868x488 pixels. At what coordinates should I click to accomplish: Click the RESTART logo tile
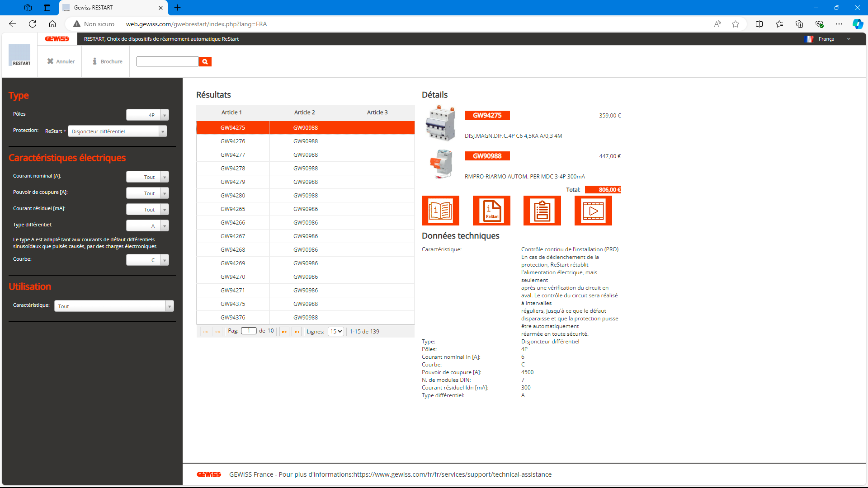click(19, 56)
